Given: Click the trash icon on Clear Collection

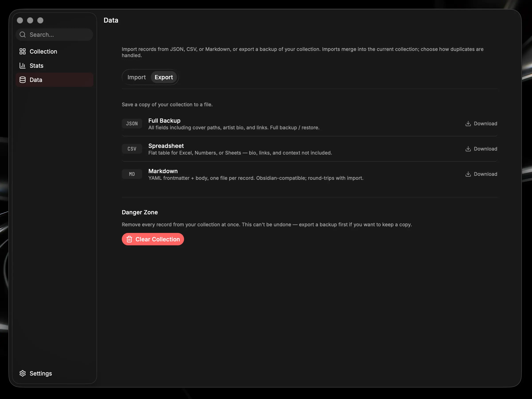Looking at the screenshot, I should (x=129, y=239).
